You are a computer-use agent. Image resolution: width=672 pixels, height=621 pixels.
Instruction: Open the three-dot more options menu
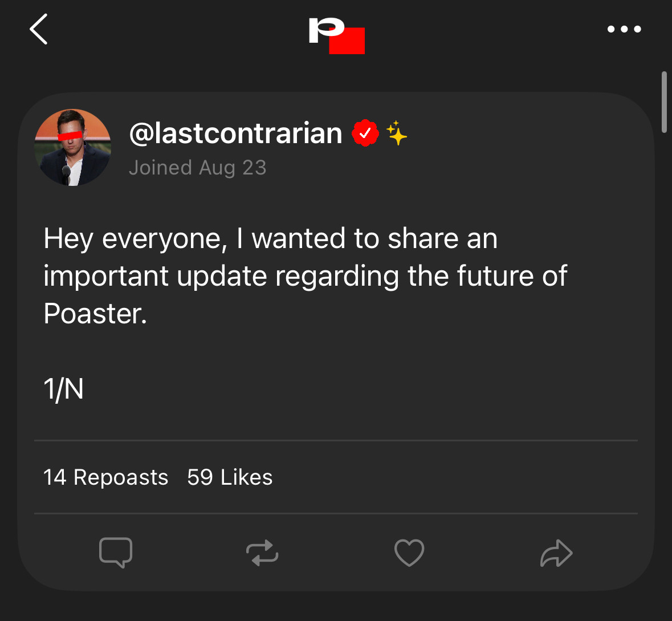(624, 29)
